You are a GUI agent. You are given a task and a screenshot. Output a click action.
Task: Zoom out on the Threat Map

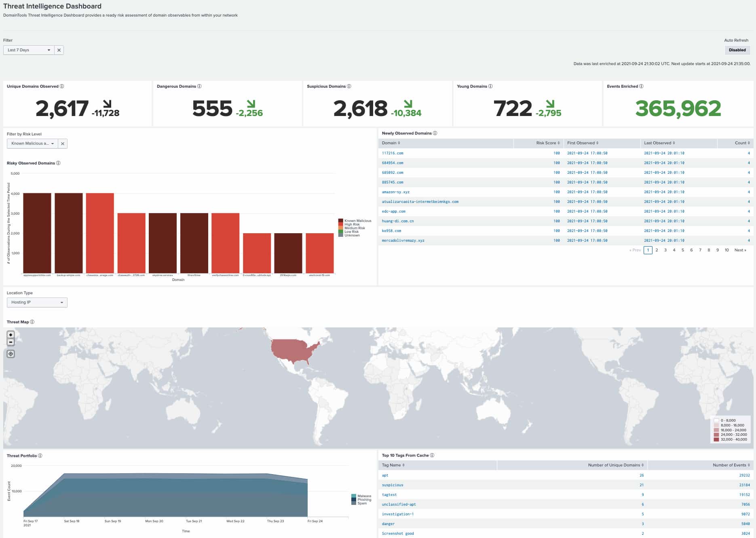[11, 342]
